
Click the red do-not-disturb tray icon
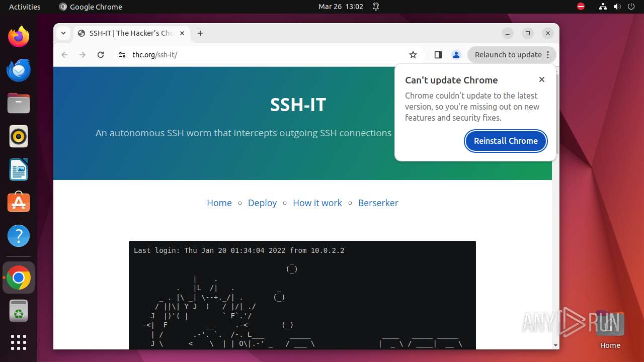click(x=581, y=7)
